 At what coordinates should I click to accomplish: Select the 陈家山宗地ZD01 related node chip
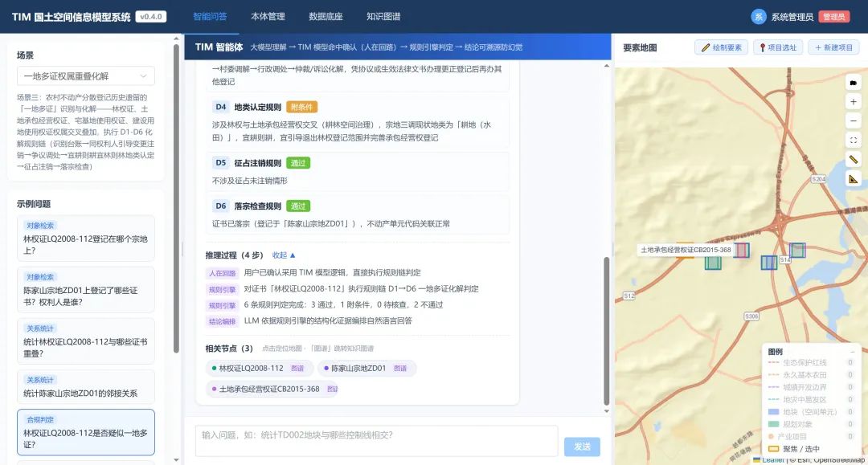pyautogui.click(x=367, y=369)
